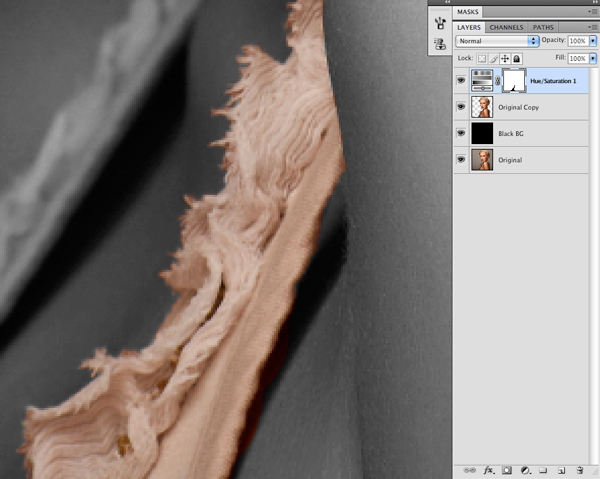Create new fill or adjustment layer
600x479 pixels.
pyautogui.click(x=525, y=470)
